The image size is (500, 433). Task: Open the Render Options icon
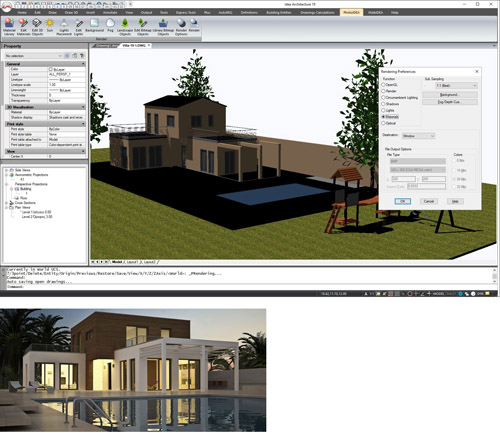coord(181,27)
